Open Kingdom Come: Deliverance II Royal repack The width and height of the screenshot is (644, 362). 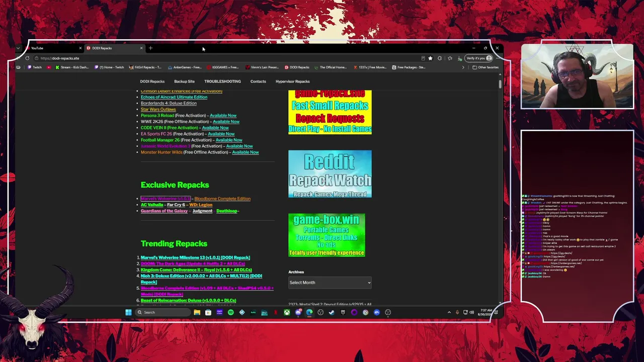coord(196,270)
